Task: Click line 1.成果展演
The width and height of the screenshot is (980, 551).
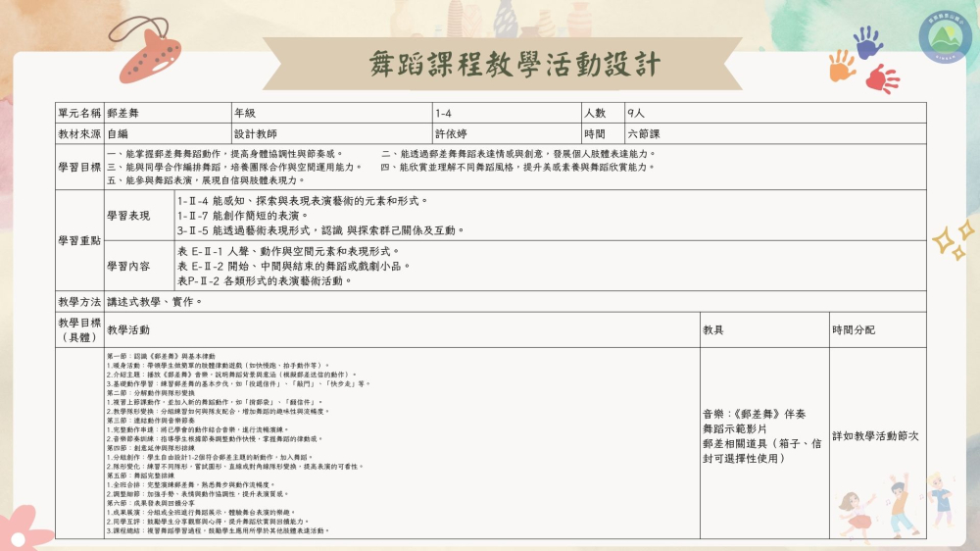Action: 201,512
